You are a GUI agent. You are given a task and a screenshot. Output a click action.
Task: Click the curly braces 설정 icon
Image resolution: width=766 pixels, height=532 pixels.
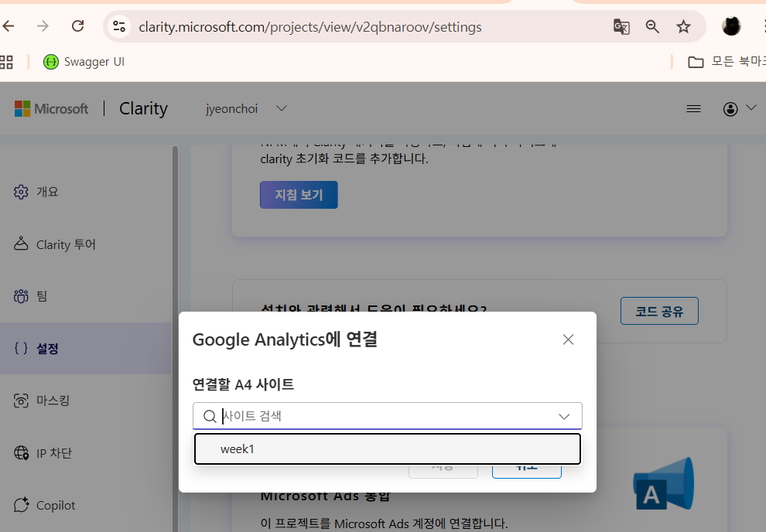[21, 348]
